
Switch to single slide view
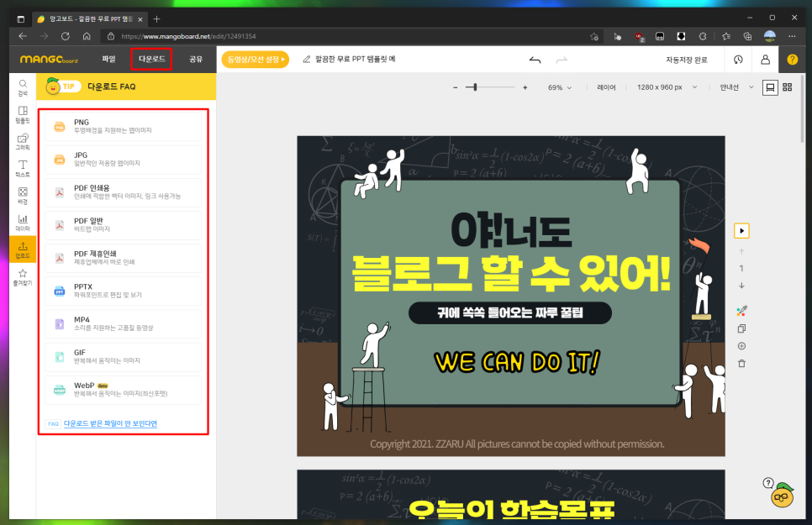(x=770, y=87)
